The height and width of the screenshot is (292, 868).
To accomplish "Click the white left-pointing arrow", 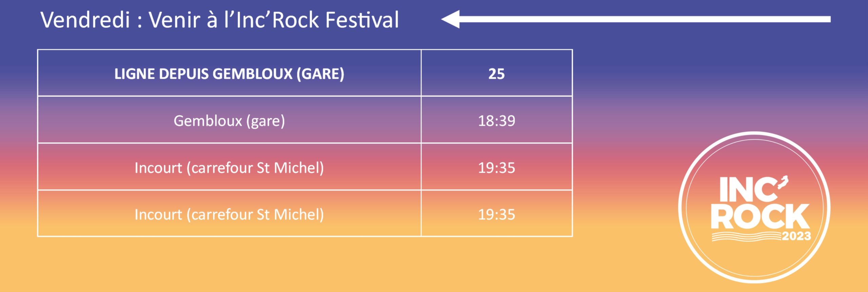I will 636,19.
